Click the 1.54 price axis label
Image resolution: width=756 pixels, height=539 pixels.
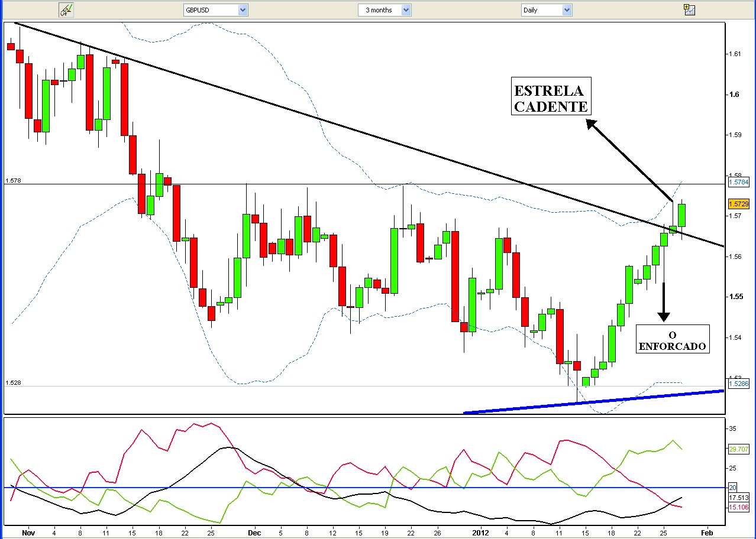tap(735, 337)
